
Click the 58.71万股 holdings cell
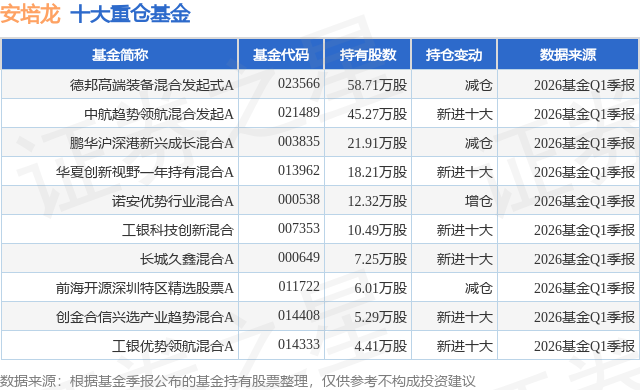click(x=377, y=85)
